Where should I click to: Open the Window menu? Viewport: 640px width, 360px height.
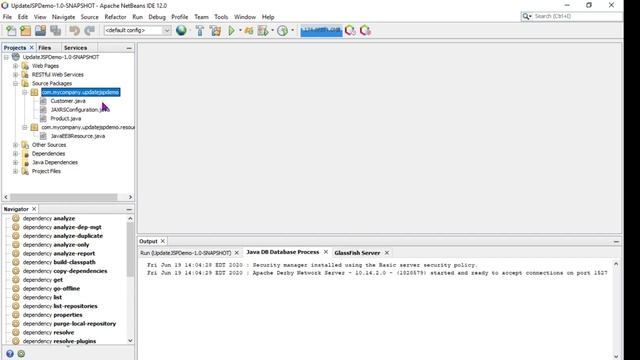point(245,17)
